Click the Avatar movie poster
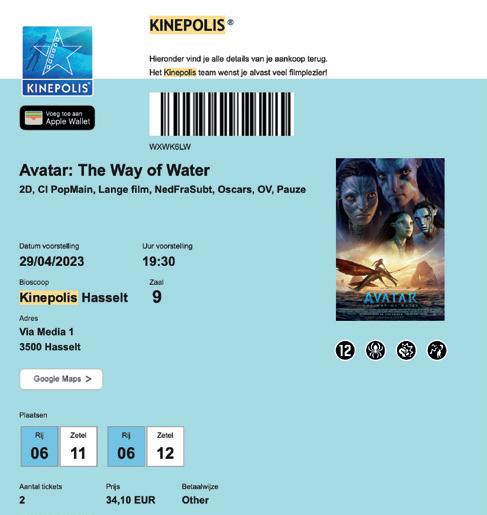The height and width of the screenshot is (515, 487). pos(390,239)
